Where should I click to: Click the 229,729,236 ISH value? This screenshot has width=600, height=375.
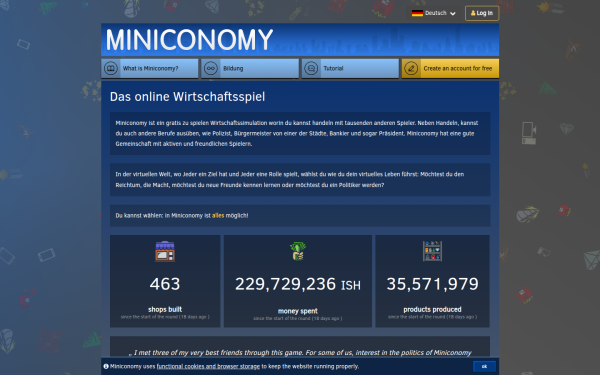coord(298,284)
